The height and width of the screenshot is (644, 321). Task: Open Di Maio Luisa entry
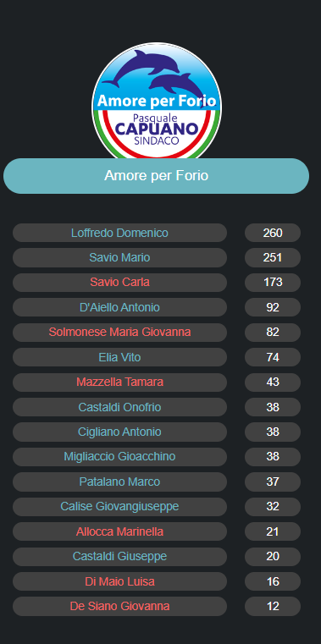coord(119,581)
